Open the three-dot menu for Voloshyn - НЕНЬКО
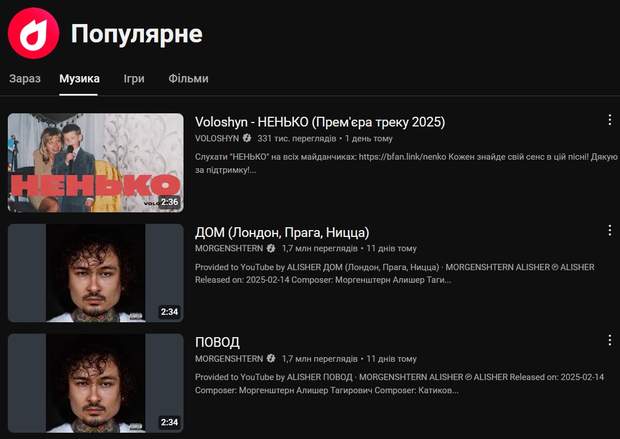Image resolution: width=620 pixels, height=439 pixels. click(610, 120)
